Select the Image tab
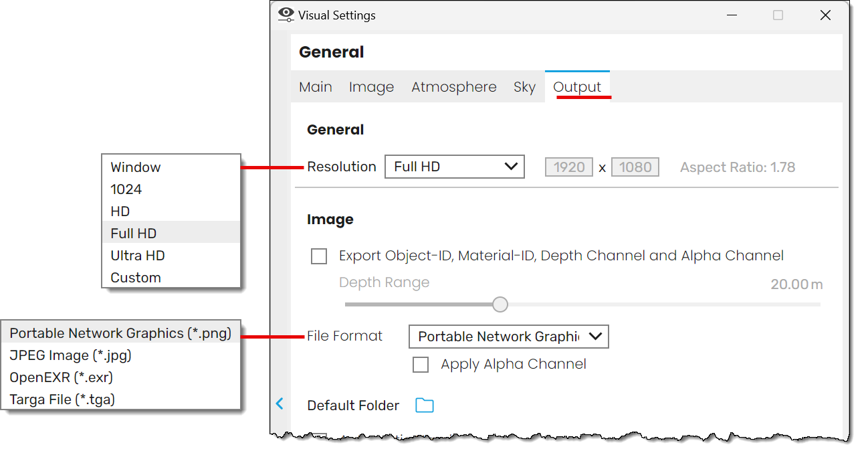The width and height of the screenshot is (868, 451). 371,86
